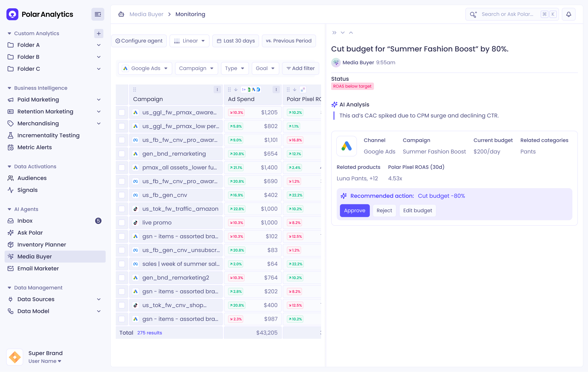Image resolution: width=588 pixels, height=372 pixels.
Task: Go to previous recommendation with up chevron
Action: click(351, 33)
